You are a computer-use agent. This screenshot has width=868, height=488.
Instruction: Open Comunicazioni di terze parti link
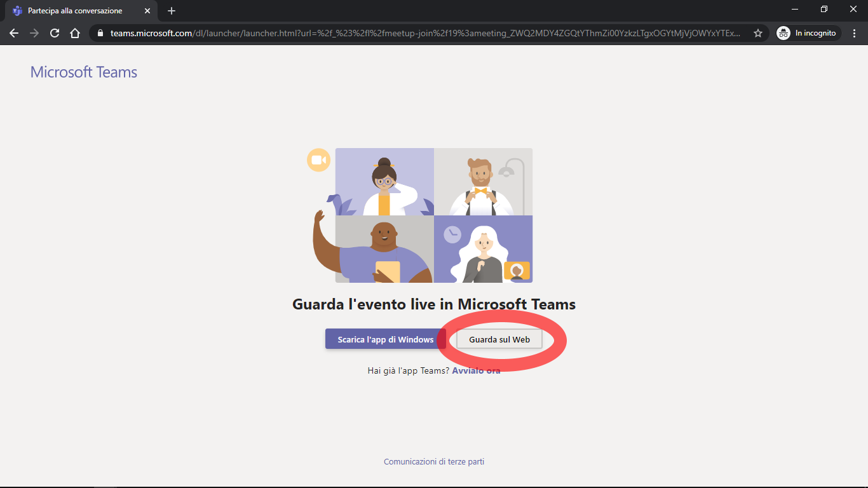[434, 462]
